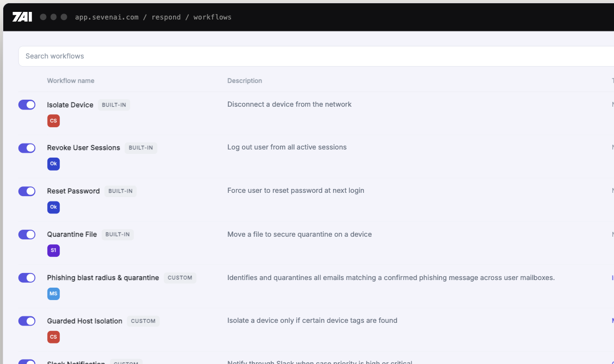
Task: Click the Ok icon under Revoke User Sessions
Action: click(54, 164)
